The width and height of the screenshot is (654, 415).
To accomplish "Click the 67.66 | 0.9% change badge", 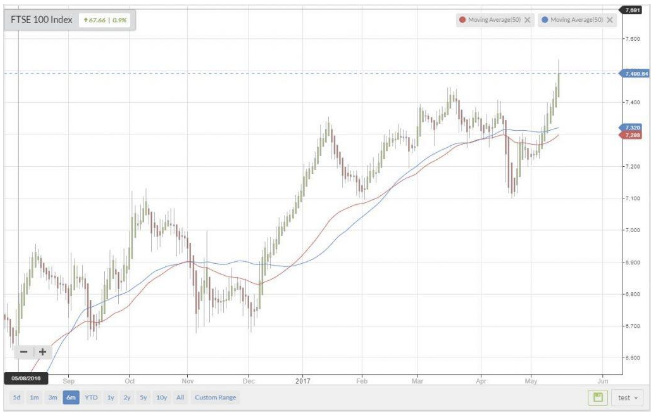I will click(x=105, y=20).
